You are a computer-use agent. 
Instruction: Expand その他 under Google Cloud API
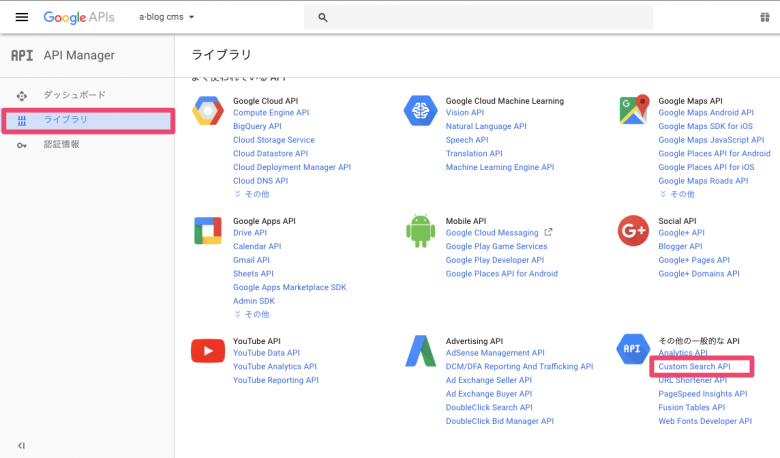(251, 194)
